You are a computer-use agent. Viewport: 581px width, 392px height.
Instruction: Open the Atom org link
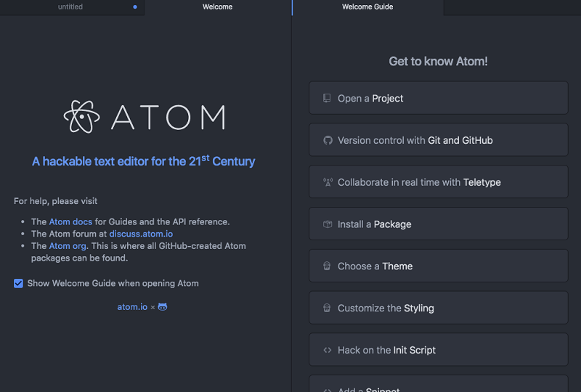click(x=68, y=246)
